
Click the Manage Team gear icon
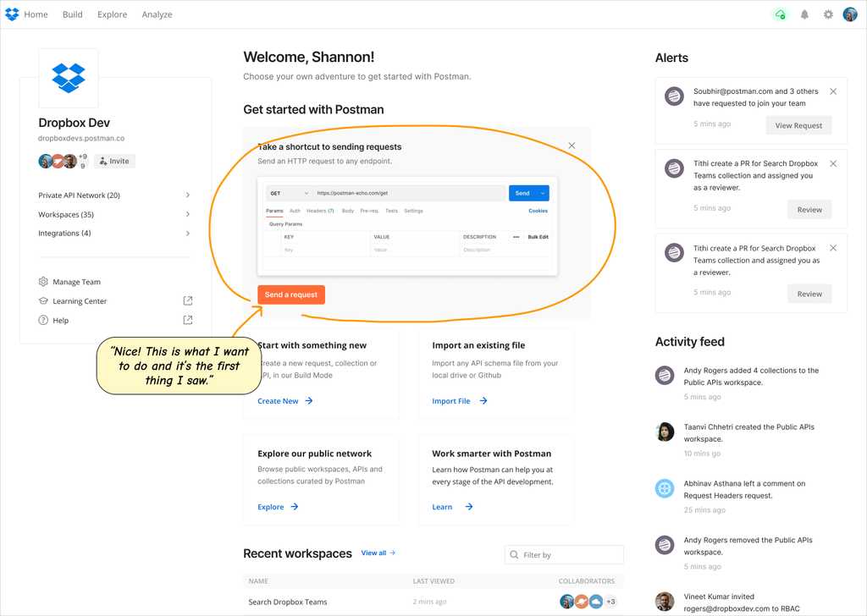(x=43, y=282)
